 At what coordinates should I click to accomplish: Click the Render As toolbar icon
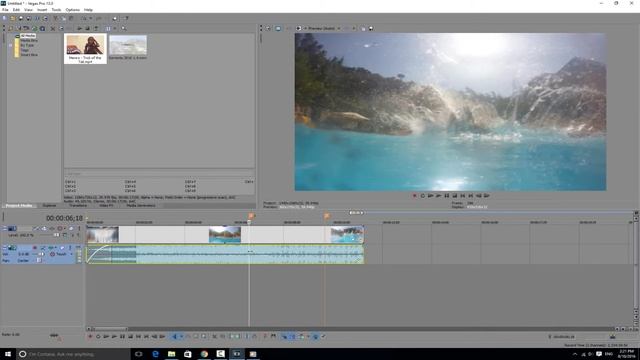click(x=37, y=18)
